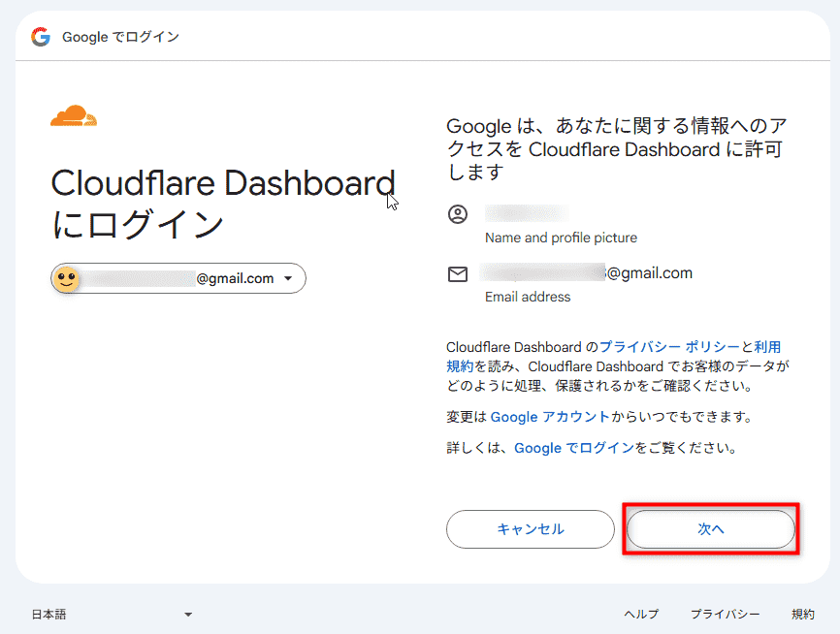This screenshot has width=840, height=634.
Task: Click the Cloudflare Dashboard にログイン heading
Action: 222,203
